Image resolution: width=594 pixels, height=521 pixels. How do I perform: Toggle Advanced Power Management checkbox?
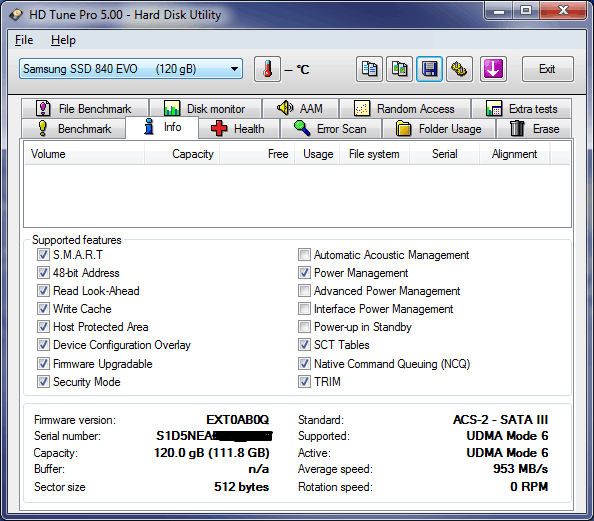coord(304,291)
